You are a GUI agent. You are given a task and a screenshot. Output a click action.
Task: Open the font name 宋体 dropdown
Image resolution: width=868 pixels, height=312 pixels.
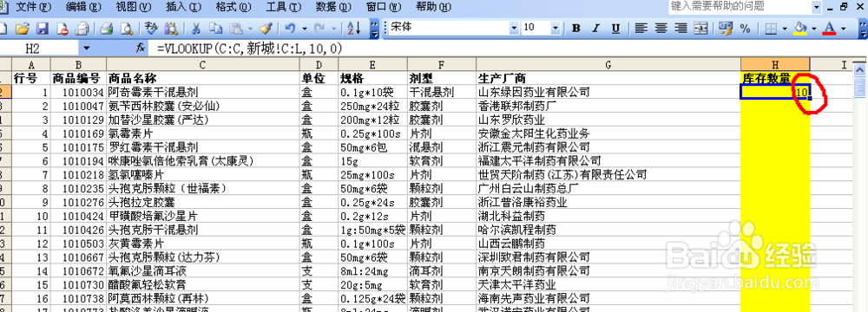tap(514, 28)
